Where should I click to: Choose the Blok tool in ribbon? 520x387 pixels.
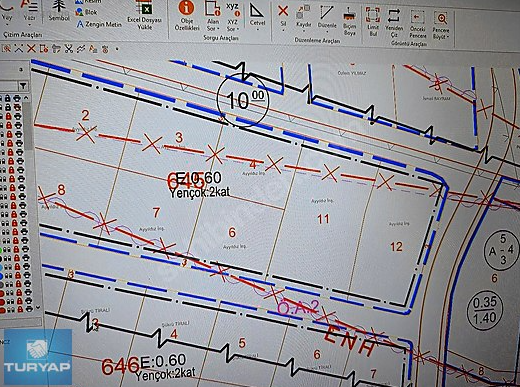click(86, 12)
